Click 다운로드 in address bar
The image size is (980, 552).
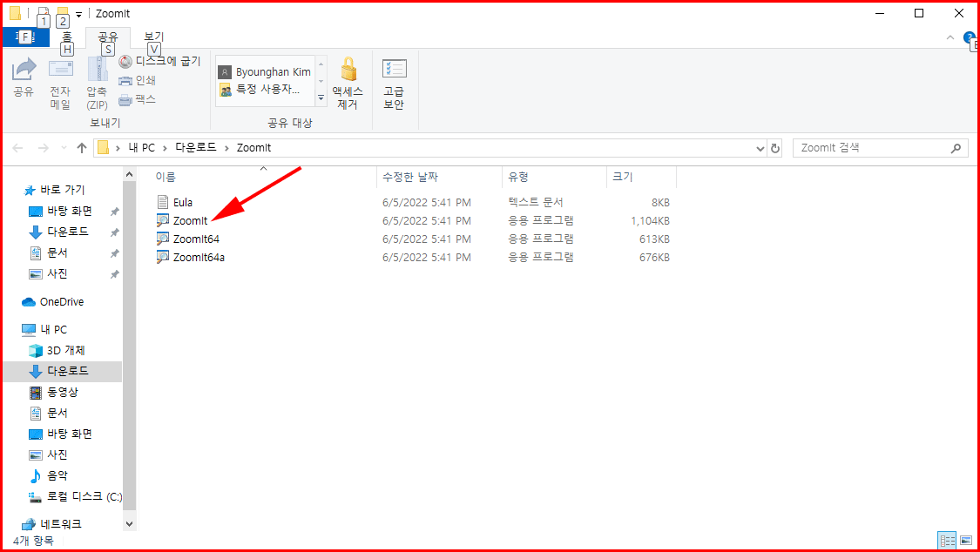pyautogui.click(x=194, y=148)
